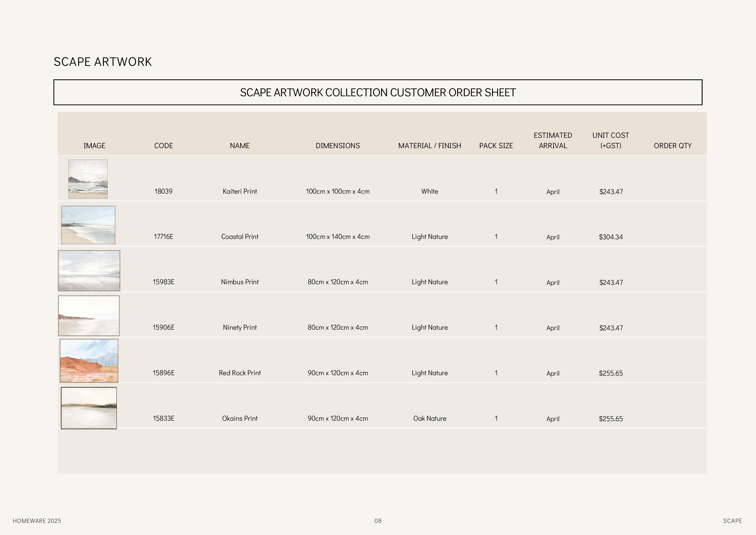Click the Nimbus Print artwork thumbnail

pos(89,271)
